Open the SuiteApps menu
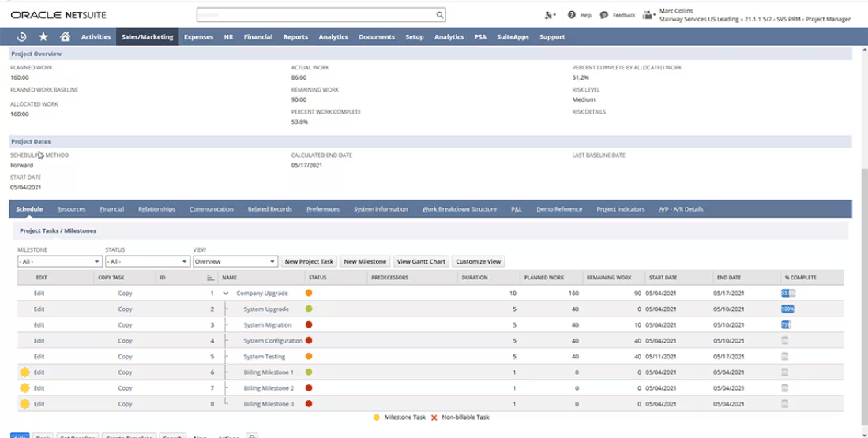This screenshot has width=868, height=438. 513,36
